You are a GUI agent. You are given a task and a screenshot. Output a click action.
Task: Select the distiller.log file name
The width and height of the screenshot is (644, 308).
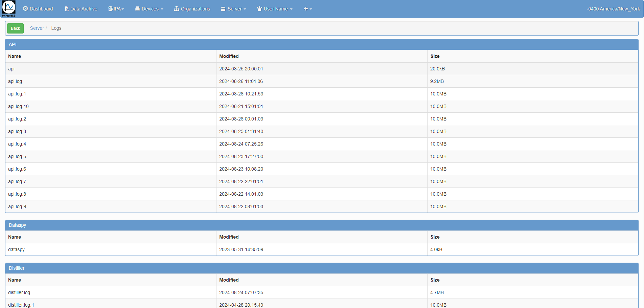point(19,292)
